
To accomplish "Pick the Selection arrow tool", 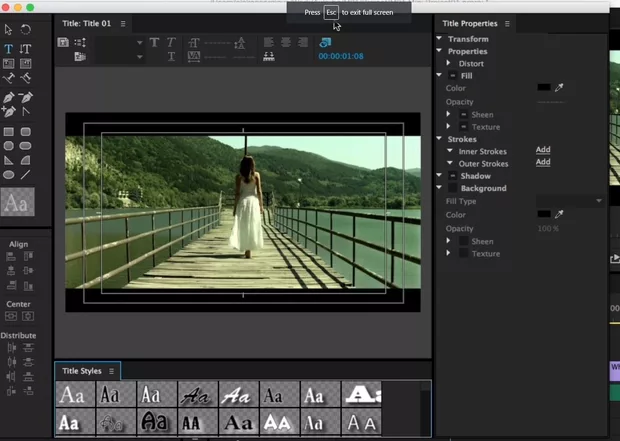I will (x=9, y=30).
